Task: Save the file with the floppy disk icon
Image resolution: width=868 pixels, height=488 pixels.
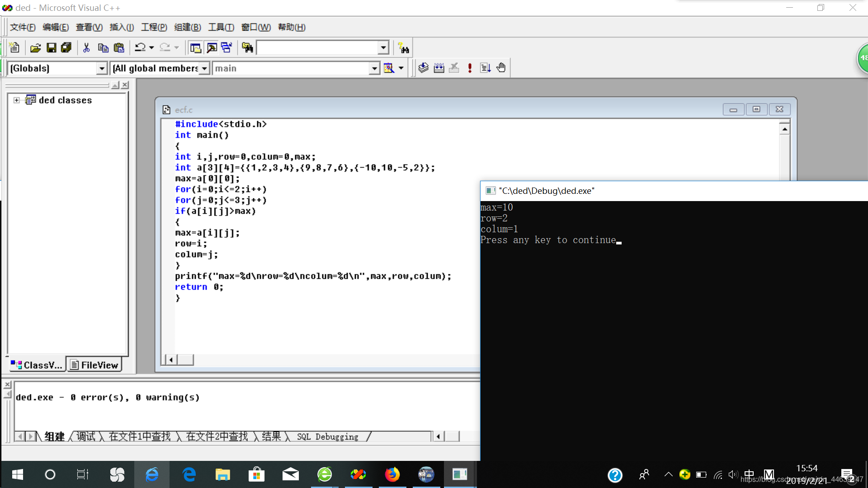Action: tap(51, 47)
